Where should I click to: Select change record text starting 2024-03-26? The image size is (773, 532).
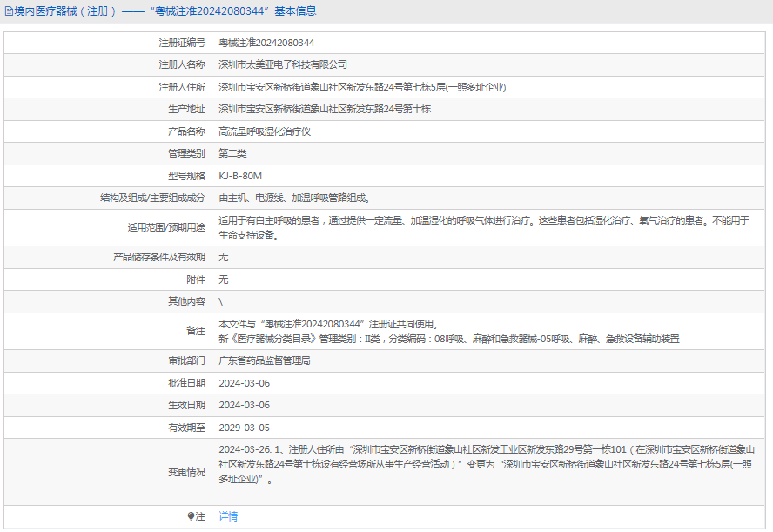click(x=487, y=464)
